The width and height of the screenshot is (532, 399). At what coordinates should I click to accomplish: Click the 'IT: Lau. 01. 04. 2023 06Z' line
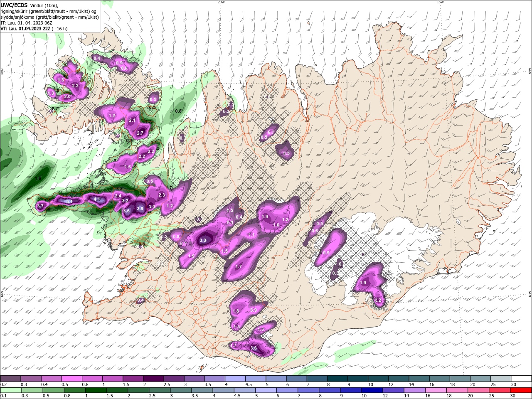pos(26,23)
